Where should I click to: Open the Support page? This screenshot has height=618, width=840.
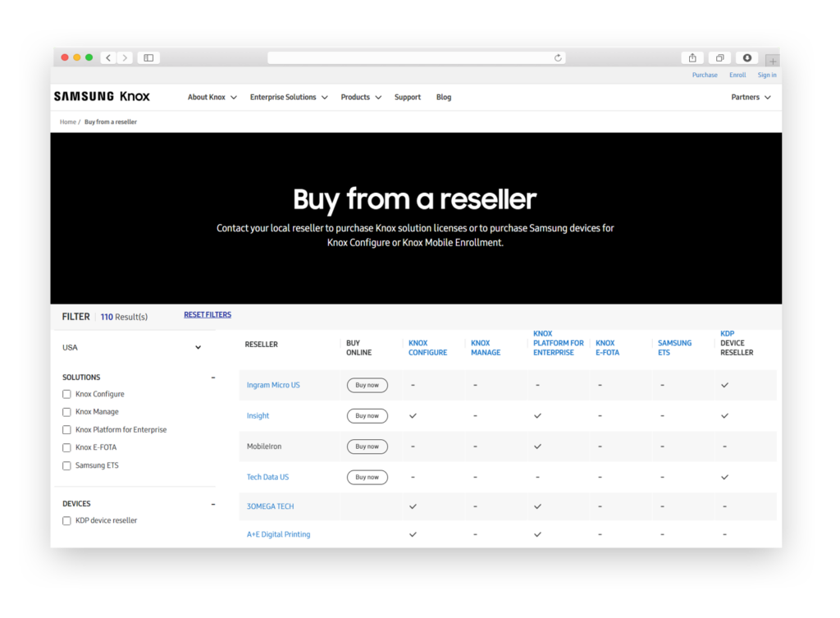(x=408, y=97)
